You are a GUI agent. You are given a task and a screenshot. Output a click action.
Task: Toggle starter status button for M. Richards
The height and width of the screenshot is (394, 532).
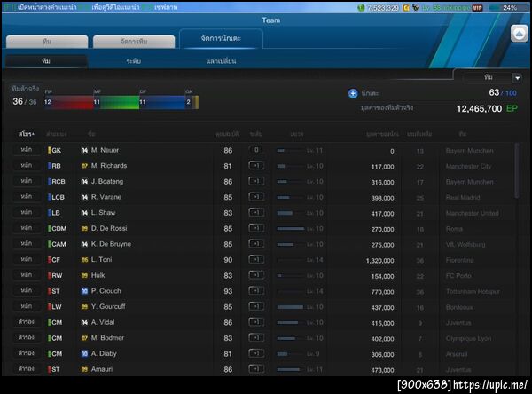click(x=26, y=165)
